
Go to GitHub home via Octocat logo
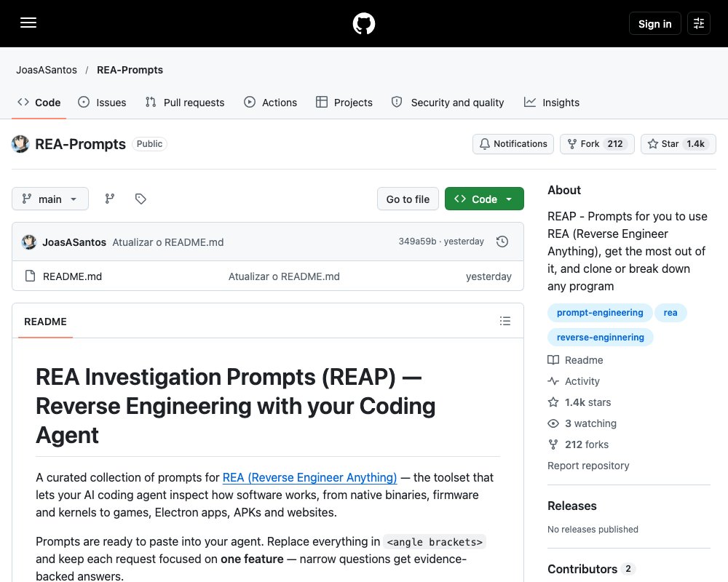coord(364,23)
